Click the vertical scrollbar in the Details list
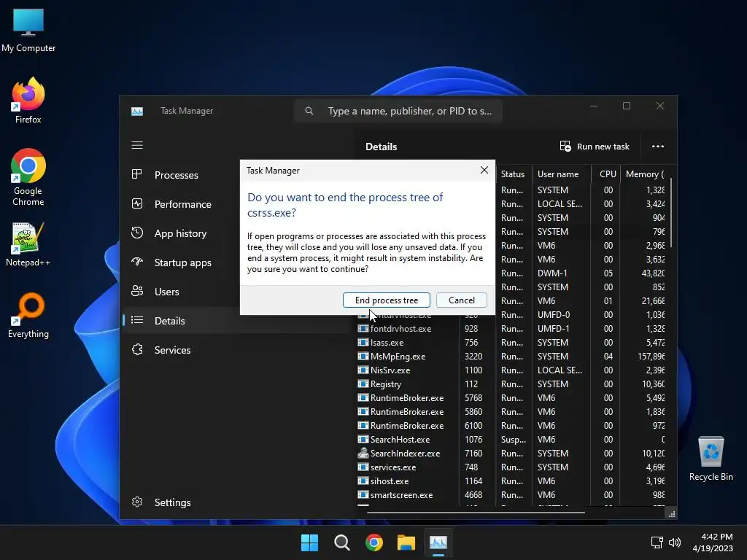The height and width of the screenshot is (560, 747). click(x=671, y=213)
